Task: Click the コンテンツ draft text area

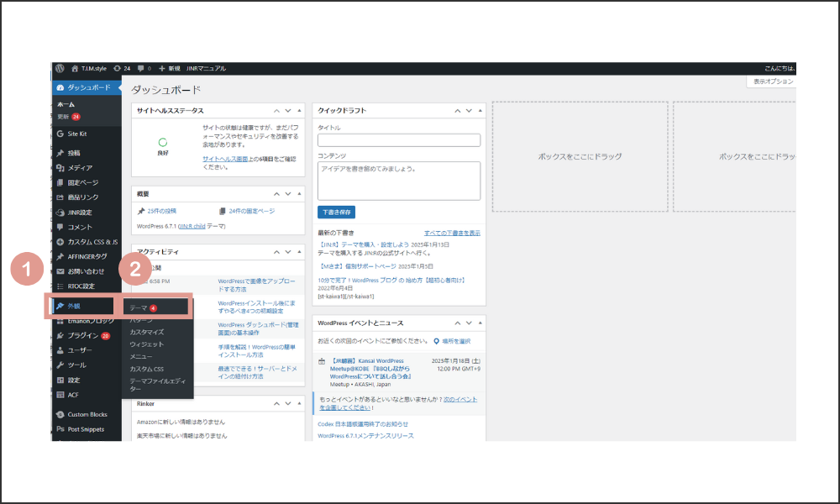Action: (x=399, y=181)
